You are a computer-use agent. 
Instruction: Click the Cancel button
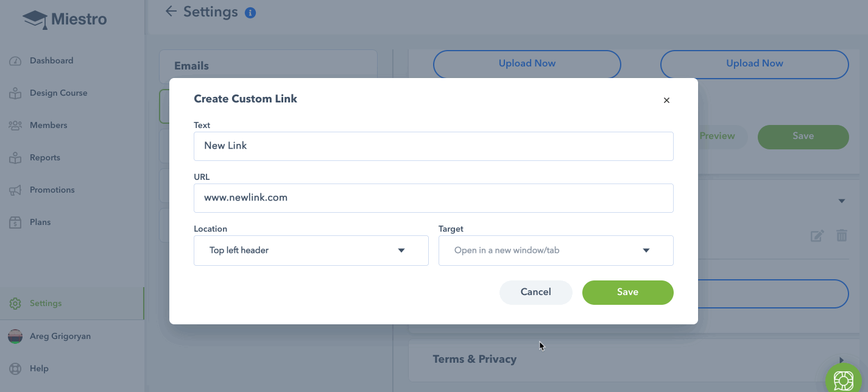click(x=536, y=292)
